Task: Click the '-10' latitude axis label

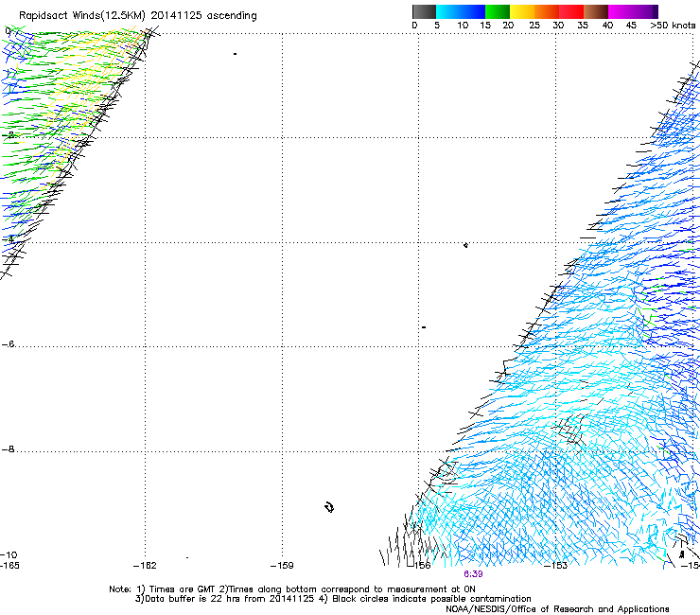Action: tap(9, 554)
